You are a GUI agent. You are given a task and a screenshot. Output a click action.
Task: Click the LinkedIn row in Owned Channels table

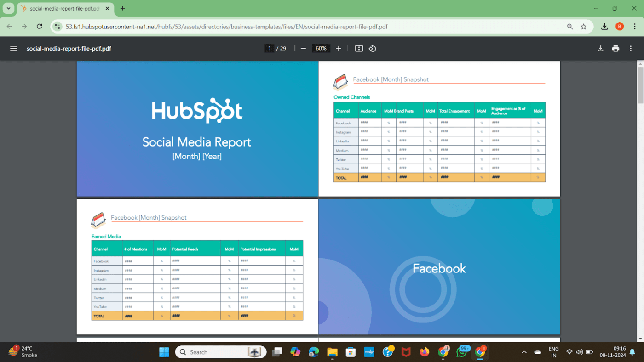pos(439,141)
